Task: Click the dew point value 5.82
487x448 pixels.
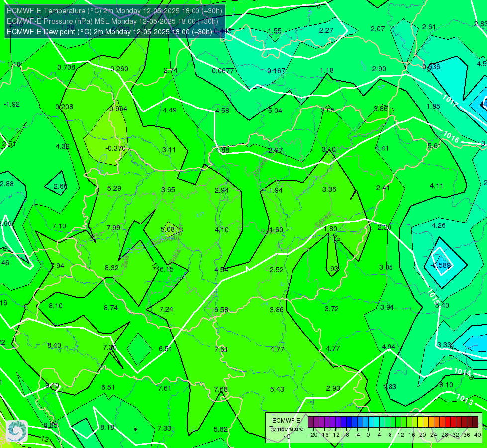Action: (221, 429)
